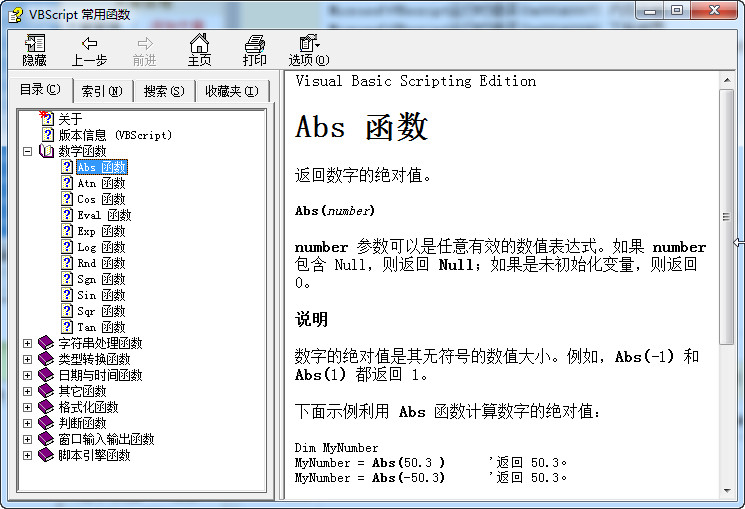Select the Abs 函数 topic label
The image size is (745, 509).
pos(102,167)
